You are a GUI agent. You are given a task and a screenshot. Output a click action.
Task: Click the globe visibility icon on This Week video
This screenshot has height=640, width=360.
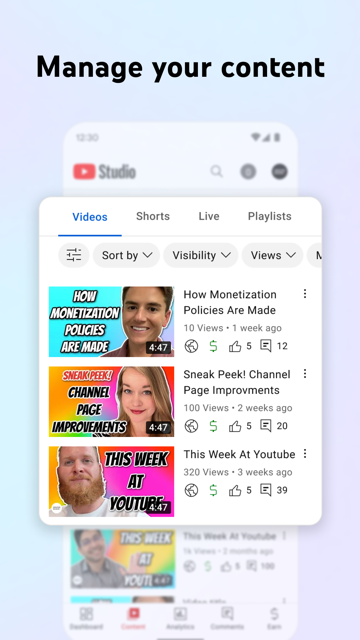pos(191,490)
